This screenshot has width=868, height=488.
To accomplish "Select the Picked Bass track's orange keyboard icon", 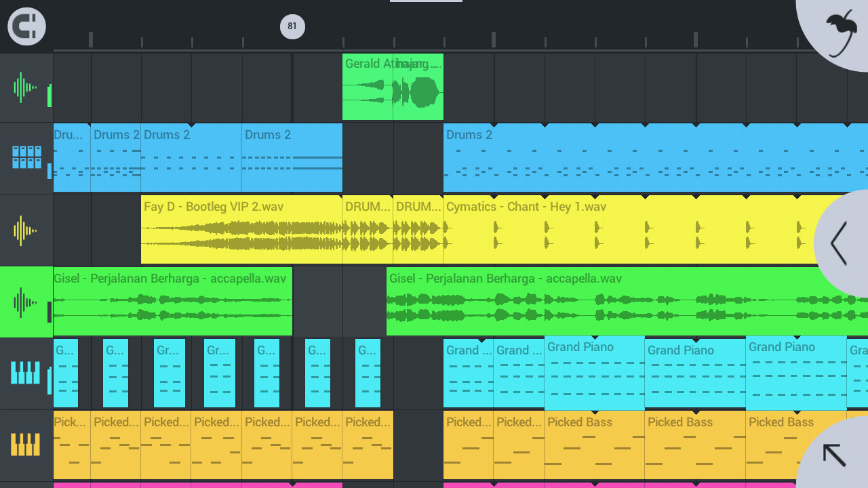I will point(26,445).
